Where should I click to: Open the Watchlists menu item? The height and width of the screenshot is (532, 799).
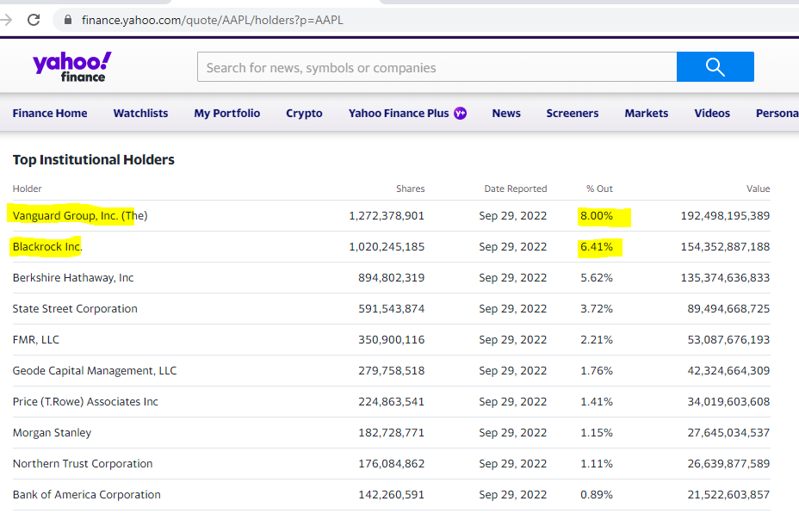click(140, 113)
